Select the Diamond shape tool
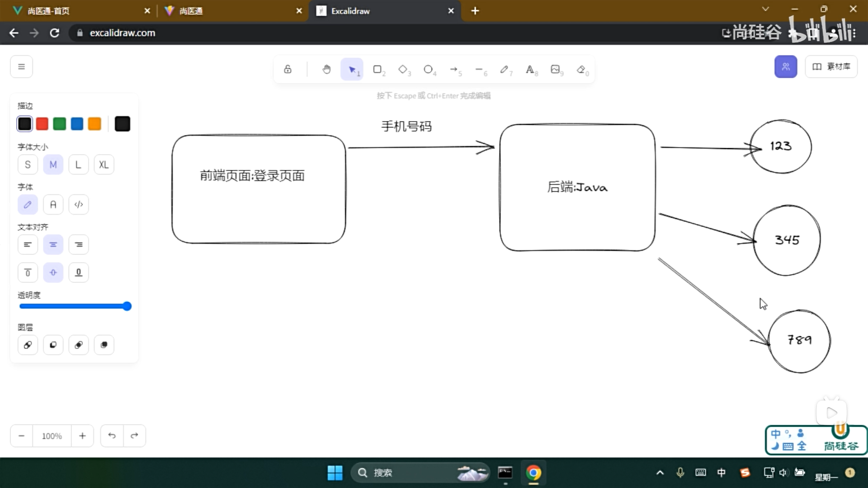Image resolution: width=868 pixels, height=488 pixels. pyautogui.click(x=403, y=69)
